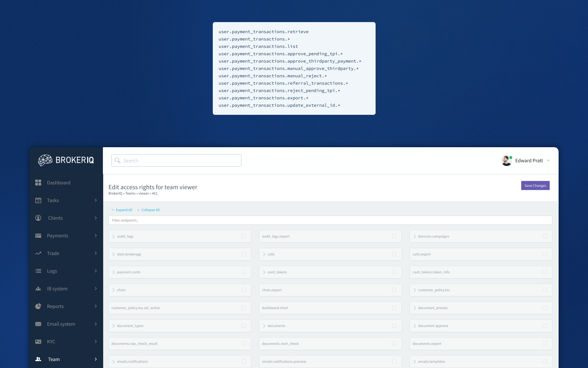The image size is (588, 368).
Task: Enable the calls.export checkbox
Action: pos(545,254)
